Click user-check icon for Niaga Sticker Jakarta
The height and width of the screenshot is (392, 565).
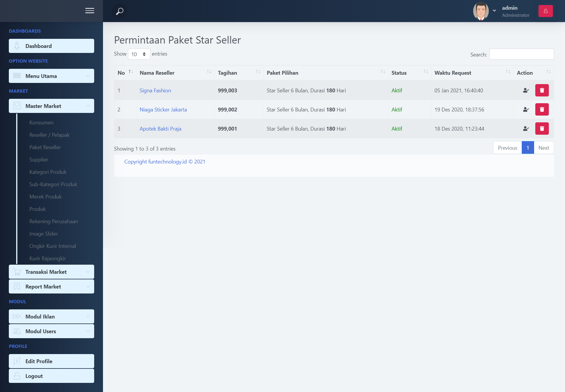click(526, 110)
